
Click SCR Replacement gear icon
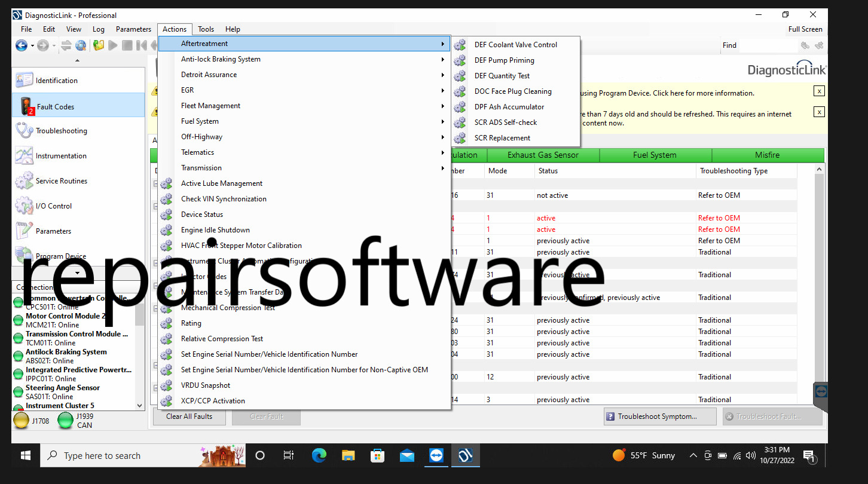pyautogui.click(x=460, y=138)
